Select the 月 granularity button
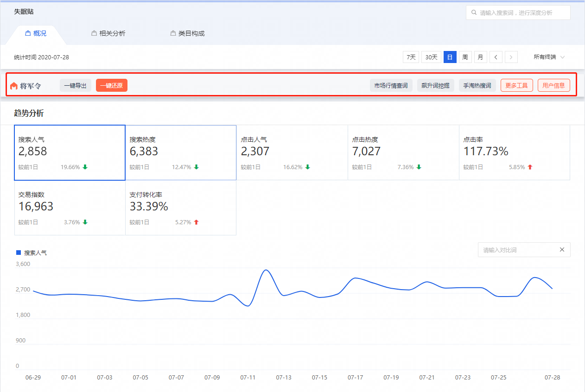The height and width of the screenshot is (392, 585). coord(480,57)
